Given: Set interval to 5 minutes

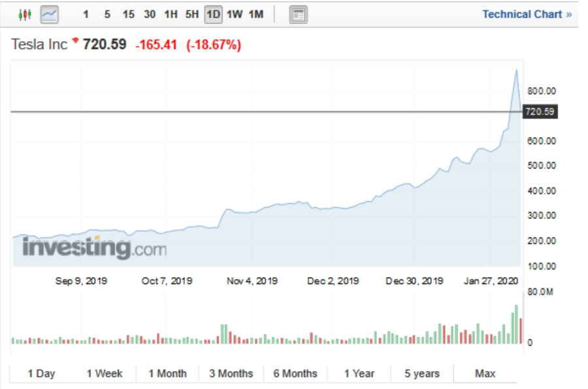Looking at the screenshot, I should pos(107,14).
